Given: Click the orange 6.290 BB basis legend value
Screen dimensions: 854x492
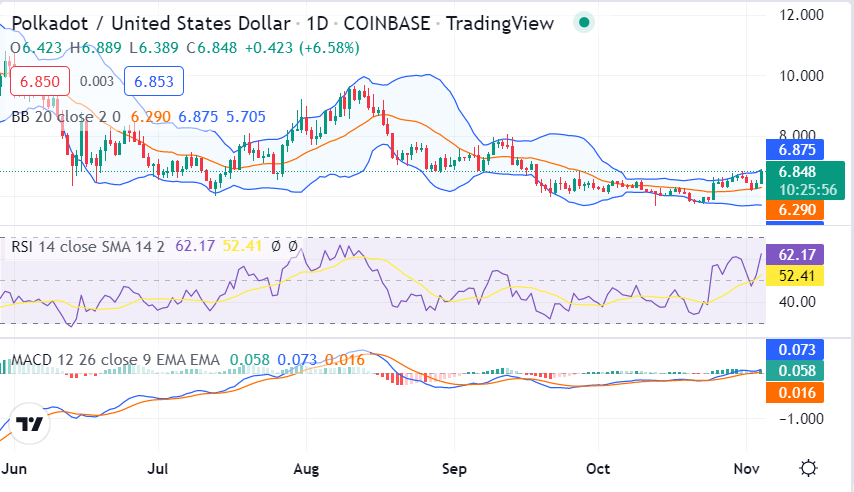Looking at the screenshot, I should (150, 117).
